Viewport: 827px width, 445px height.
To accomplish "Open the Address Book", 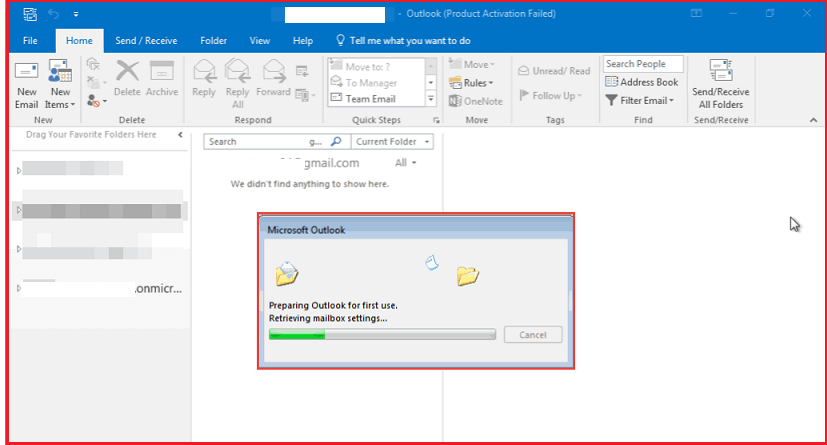I will pos(643,82).
